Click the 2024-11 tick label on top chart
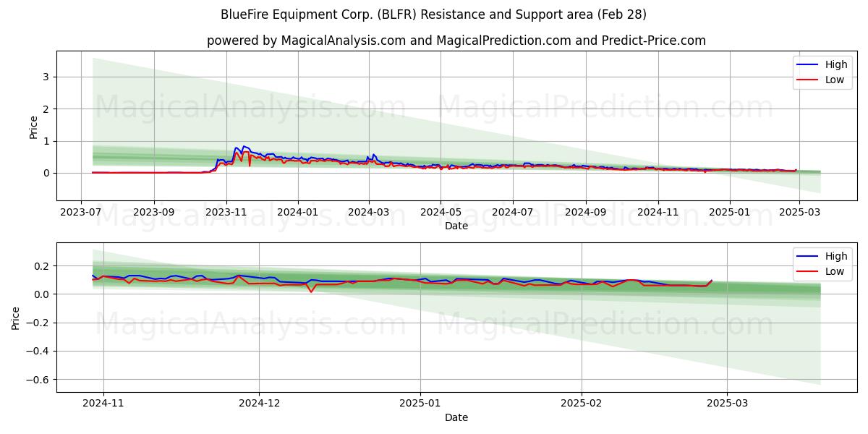868x434 pixels. tap(658, 213)
